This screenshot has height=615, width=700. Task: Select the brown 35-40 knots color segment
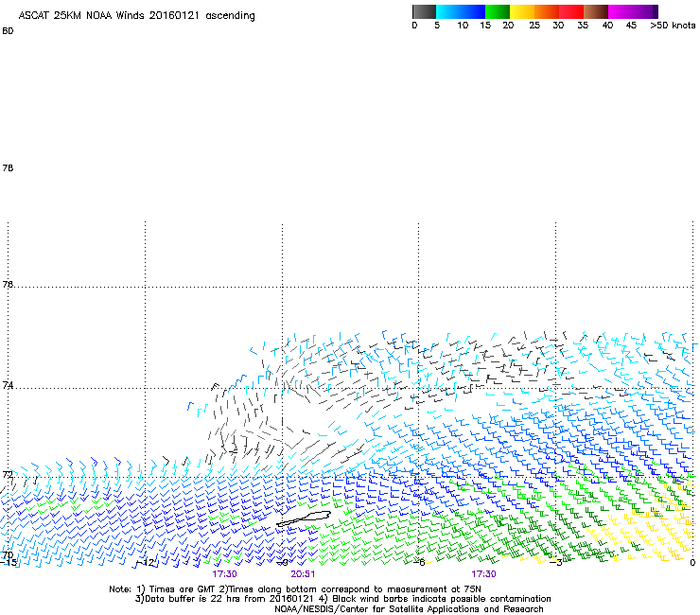[596, 11]
